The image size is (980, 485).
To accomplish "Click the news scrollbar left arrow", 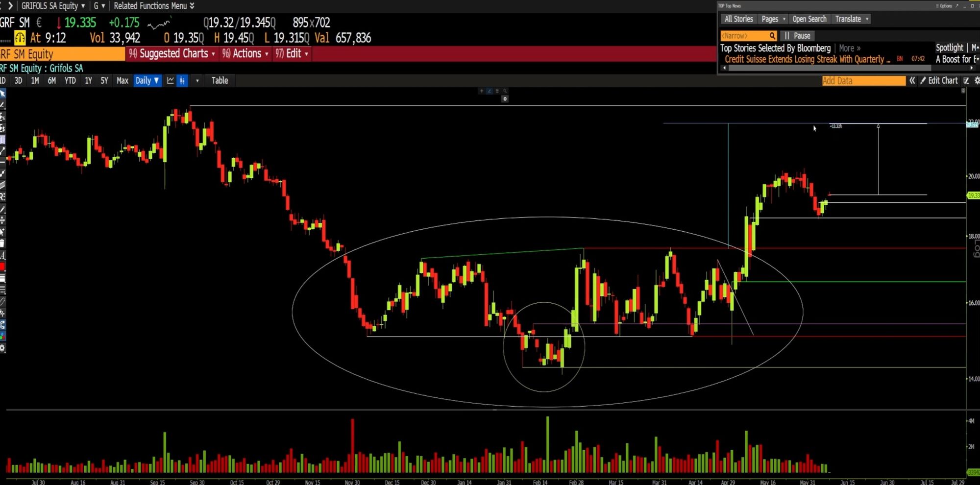I will click(725, 68).
